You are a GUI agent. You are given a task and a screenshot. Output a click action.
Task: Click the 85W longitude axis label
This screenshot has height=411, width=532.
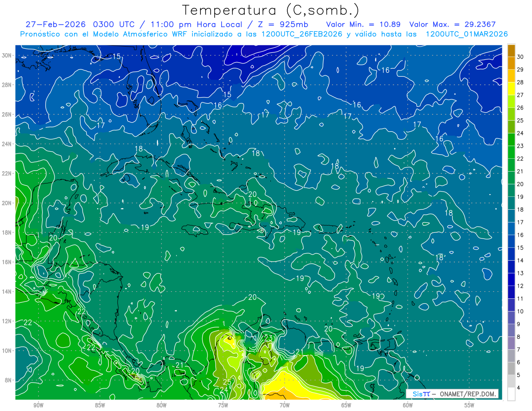pos(100,405)
